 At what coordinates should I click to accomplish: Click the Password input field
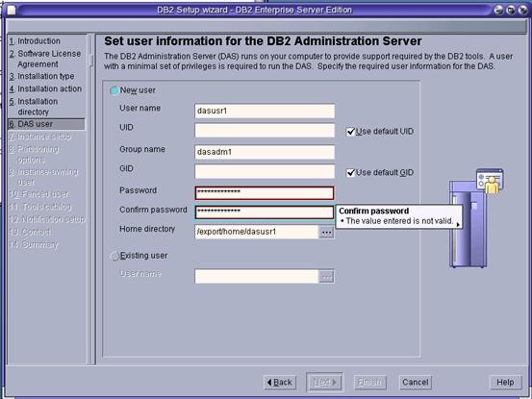click(x=265, y=192)
